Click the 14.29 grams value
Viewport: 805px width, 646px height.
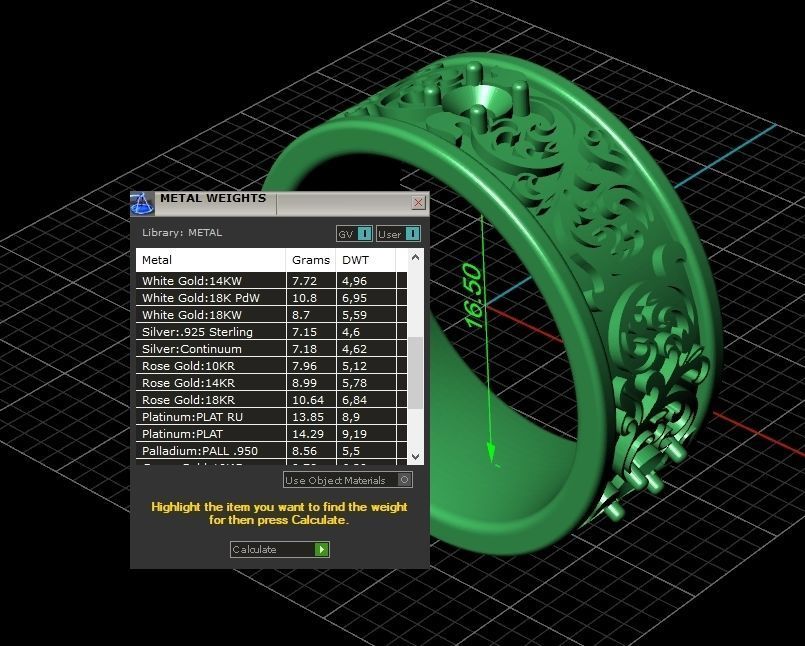(x=308, y=434)
